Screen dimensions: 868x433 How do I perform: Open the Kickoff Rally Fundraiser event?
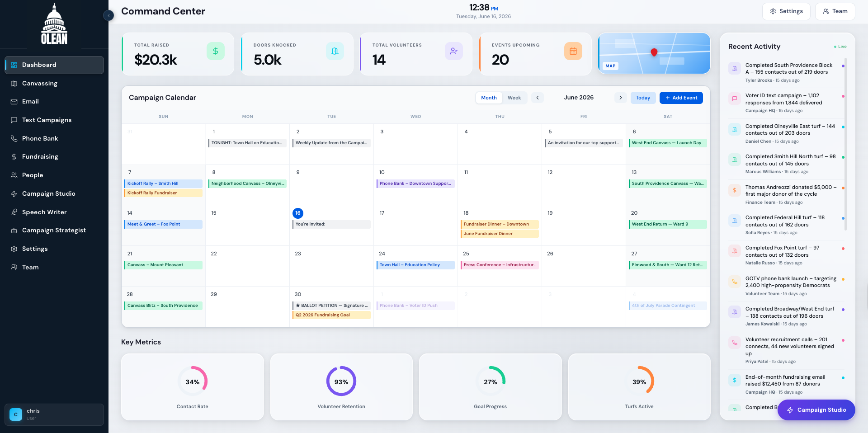click(163, 193)
